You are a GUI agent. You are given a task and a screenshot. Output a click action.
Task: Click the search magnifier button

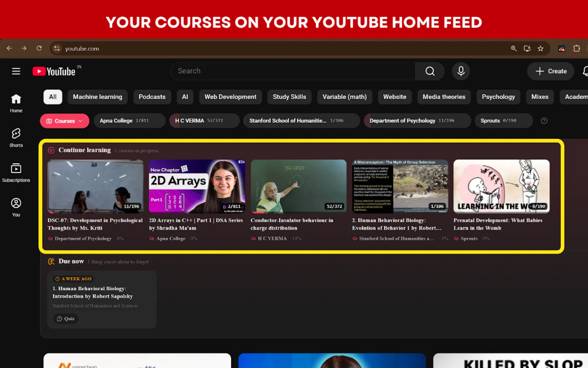(x=430, y=71)
